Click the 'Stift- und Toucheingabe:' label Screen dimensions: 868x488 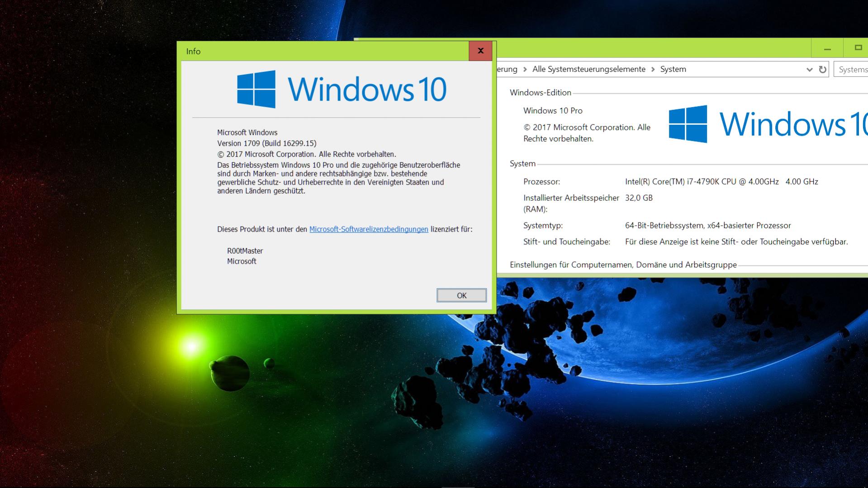pos(567,242)
